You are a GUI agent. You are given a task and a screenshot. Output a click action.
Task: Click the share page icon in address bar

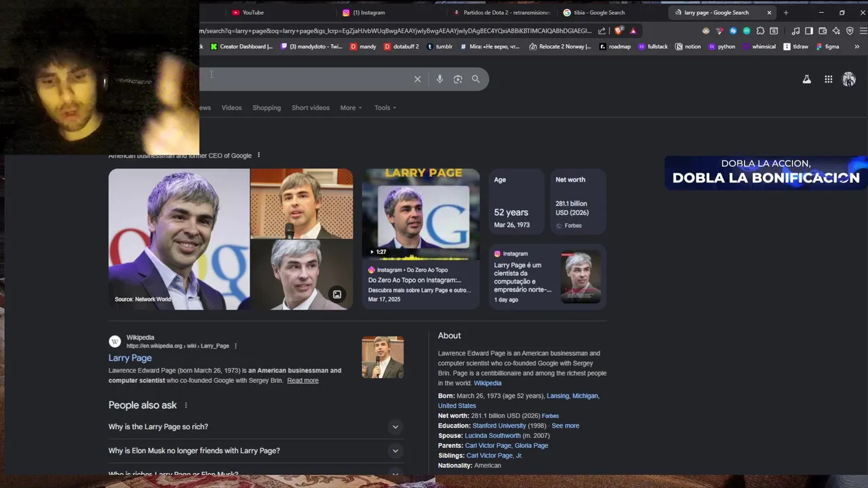(601, 30)
